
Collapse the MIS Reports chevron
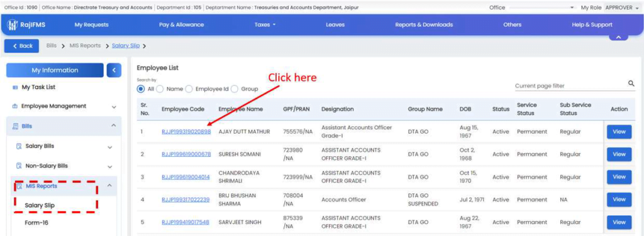109,185
